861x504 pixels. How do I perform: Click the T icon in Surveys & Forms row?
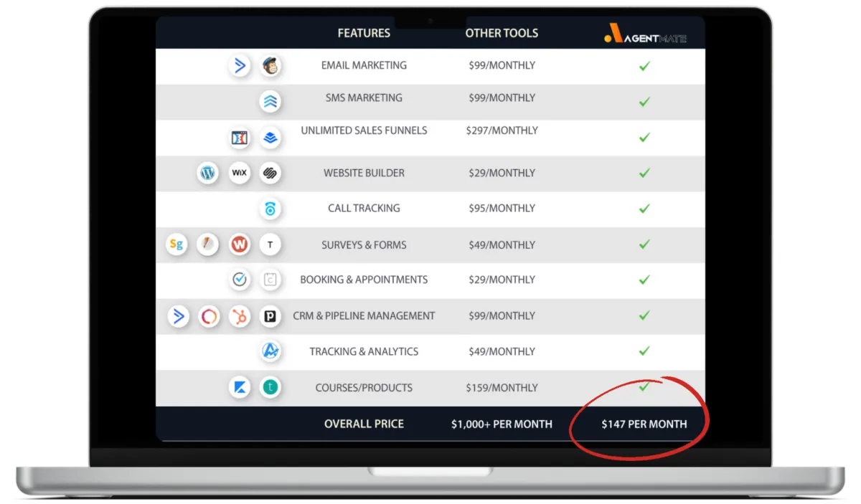coord(270,244)
